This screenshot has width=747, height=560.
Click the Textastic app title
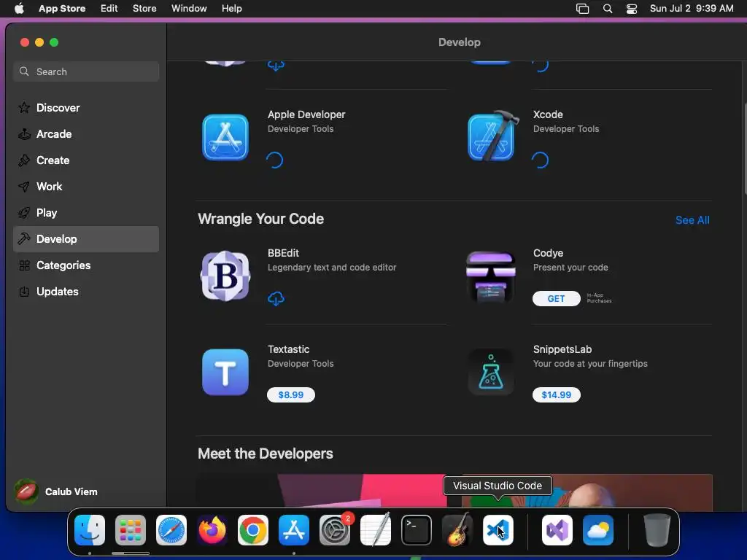(x=289, y=349)
